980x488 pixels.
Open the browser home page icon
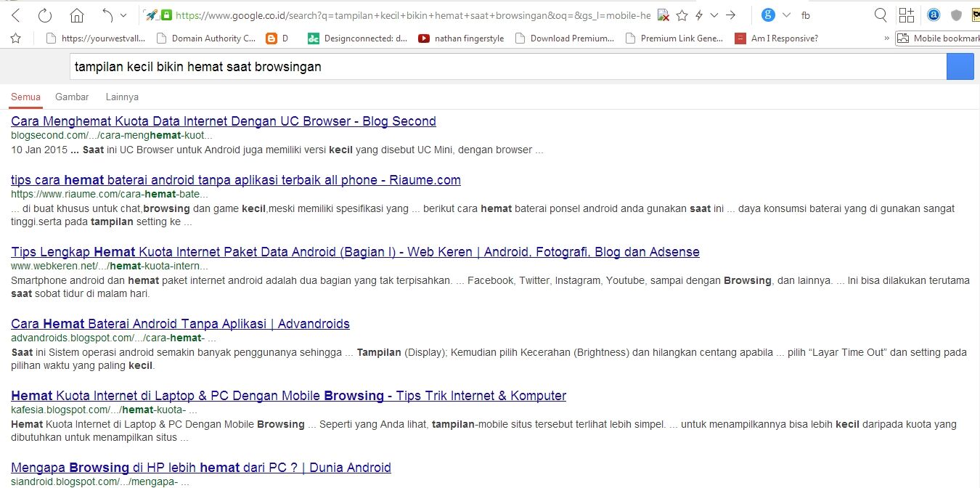coord(77,15)
